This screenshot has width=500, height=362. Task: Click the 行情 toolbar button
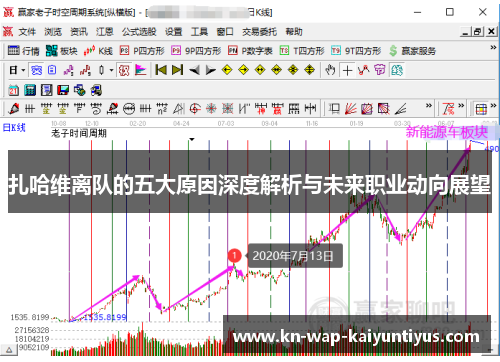click(x=23, y=51)
